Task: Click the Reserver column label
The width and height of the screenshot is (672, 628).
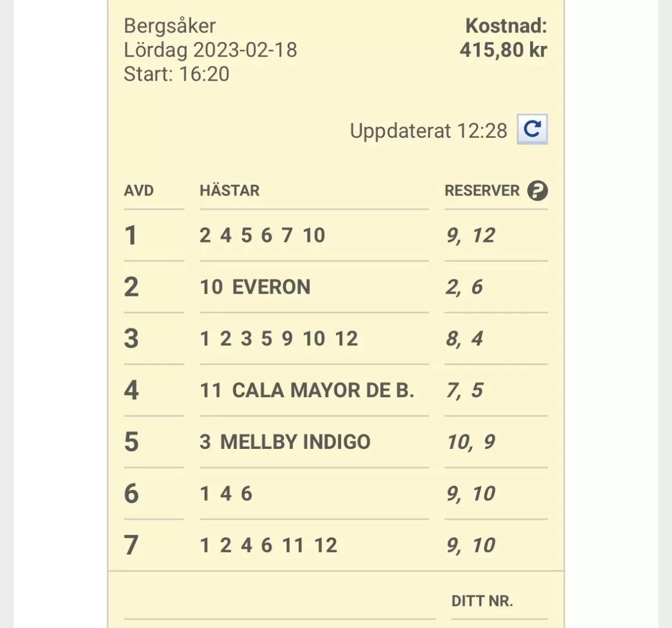Action: [482, 191]
